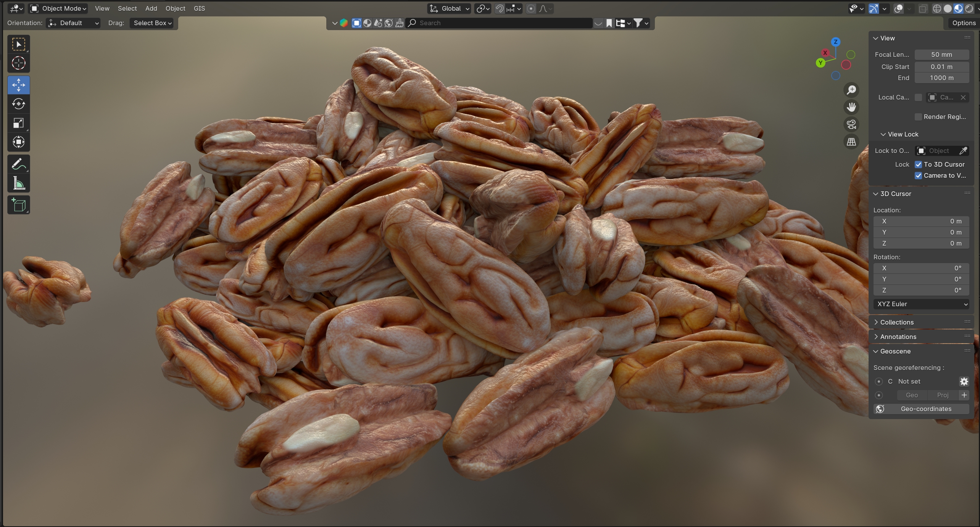
Task: Click the zoom magnifier viewport icon
Action: coord(851,90)
